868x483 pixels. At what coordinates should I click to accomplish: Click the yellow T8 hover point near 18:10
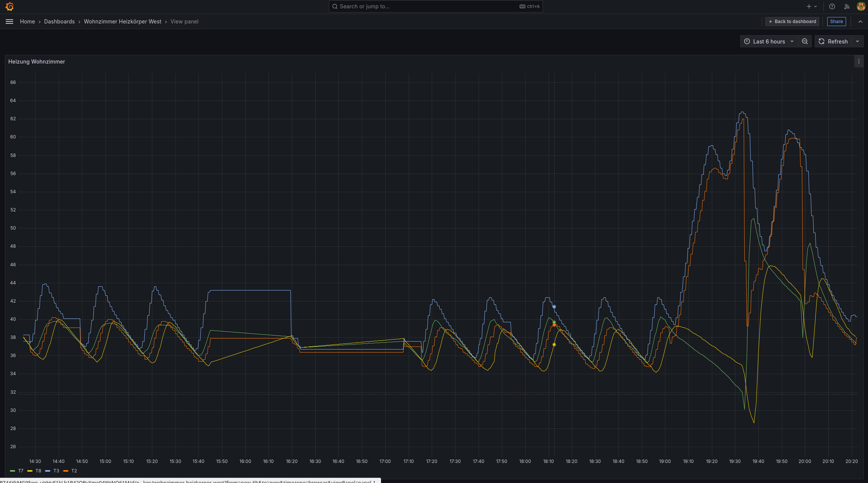[x=554, y=345]
